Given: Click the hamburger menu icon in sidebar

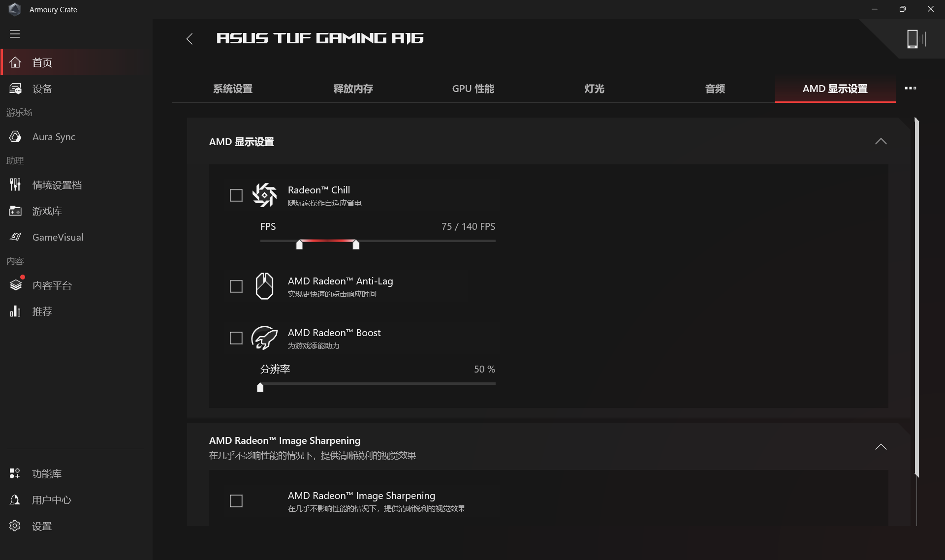Looking at the screenshot, I should [x=15, y=34].
